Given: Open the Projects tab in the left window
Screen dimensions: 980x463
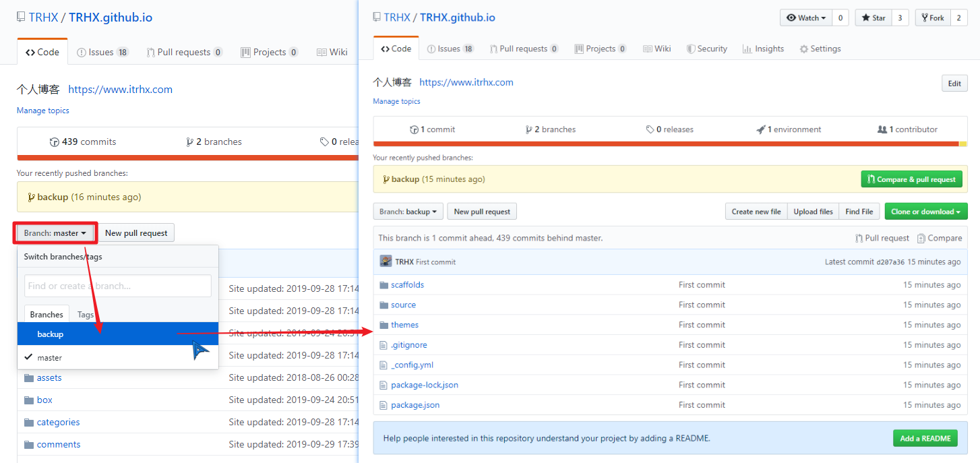Looking at the screenshot, I should 269,52.
